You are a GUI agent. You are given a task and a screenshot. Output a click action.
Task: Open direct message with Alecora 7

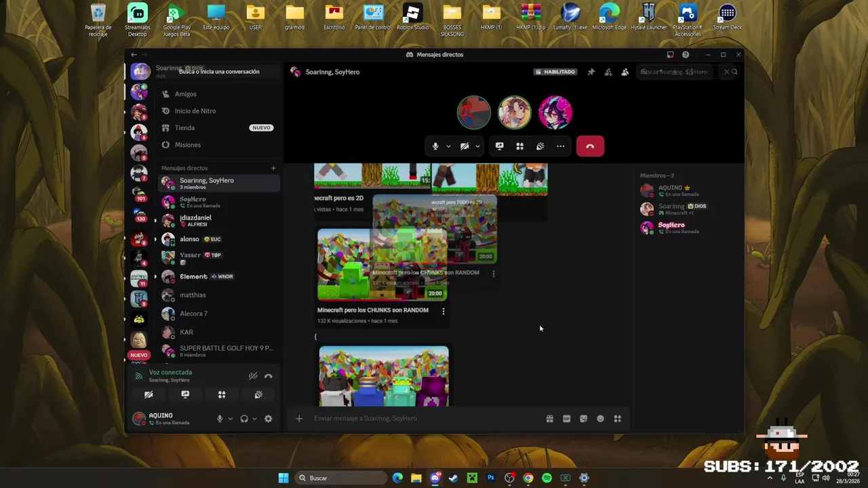pyautogui.click(x=219, y=314)
